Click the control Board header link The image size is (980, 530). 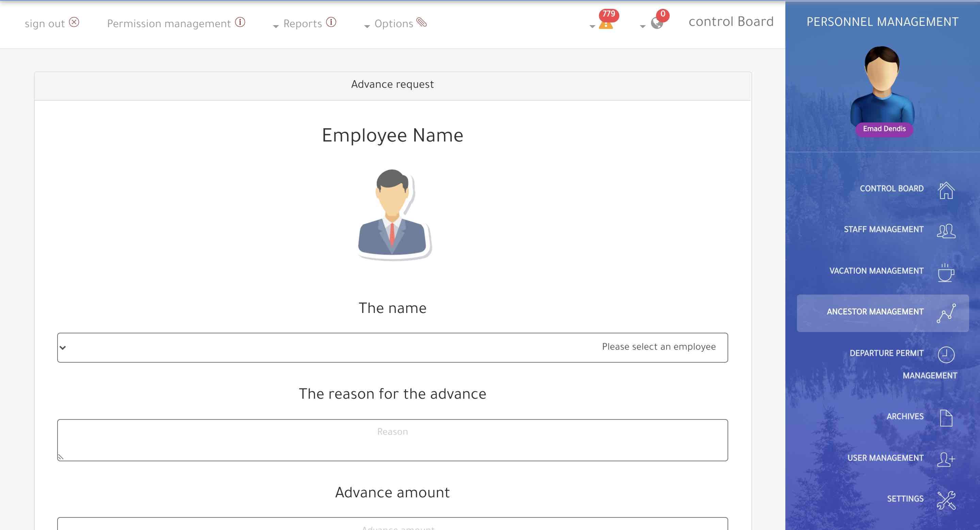click(x=731, y=22)
